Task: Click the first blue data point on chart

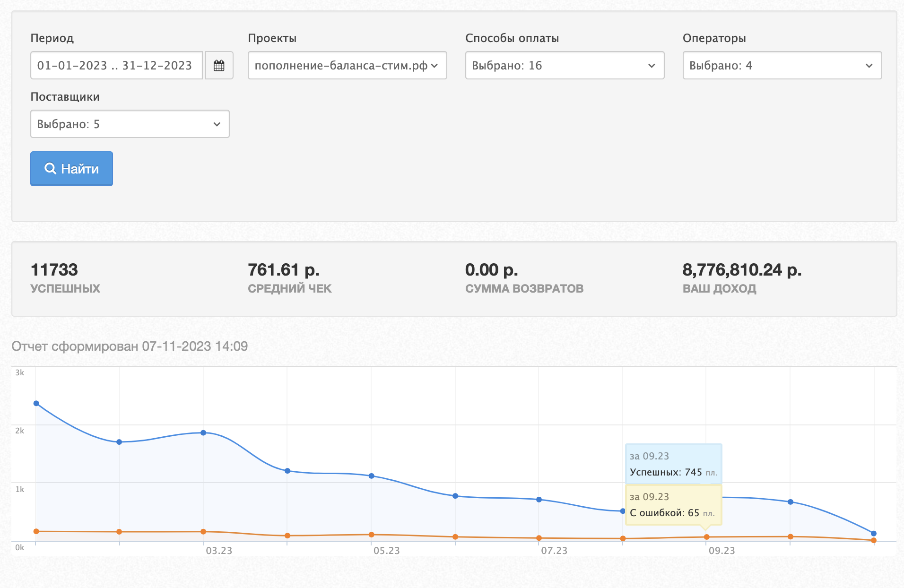Action: point(36,403)
